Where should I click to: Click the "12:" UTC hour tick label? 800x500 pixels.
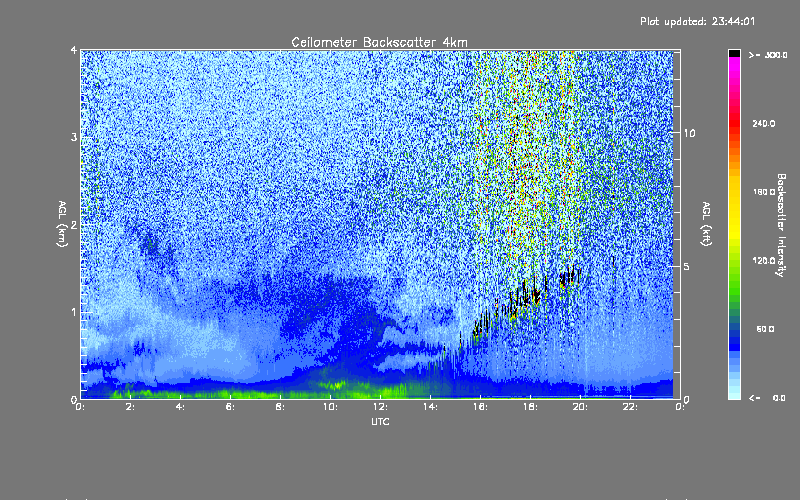click(380, 407)
